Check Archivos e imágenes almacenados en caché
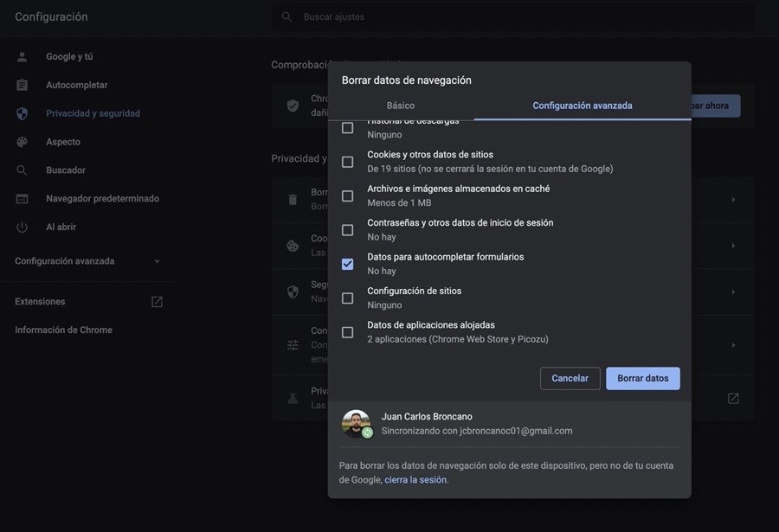Image resolution: width=779 pixels, height=532 pixels. pyautogui.click(x=347, y=195)
